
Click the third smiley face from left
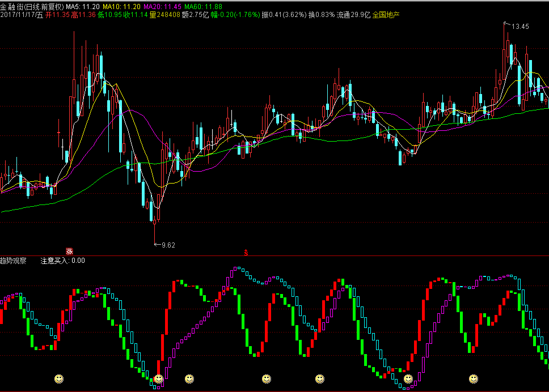189,379
